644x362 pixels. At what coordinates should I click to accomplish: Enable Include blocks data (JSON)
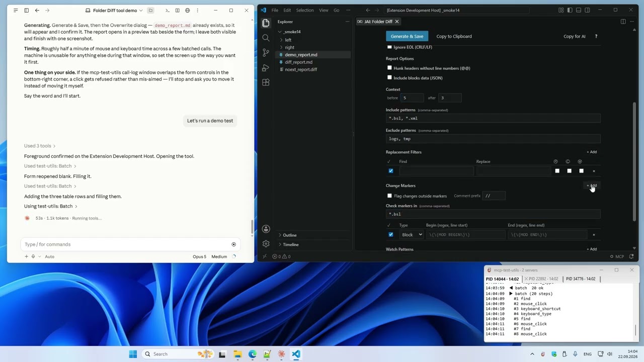pyautogui.click(x=389, y=77)
